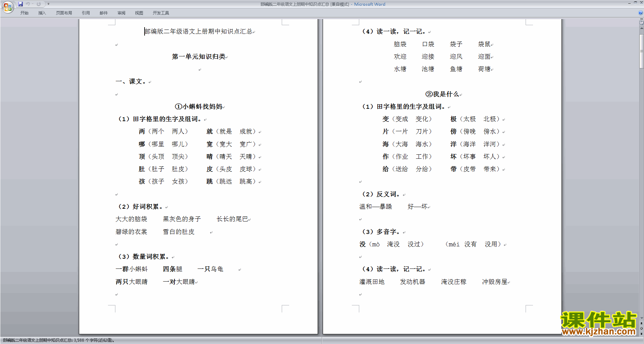Click heading （3）数量词积累。
644x344 pixels.
click(x=143, y=257)
